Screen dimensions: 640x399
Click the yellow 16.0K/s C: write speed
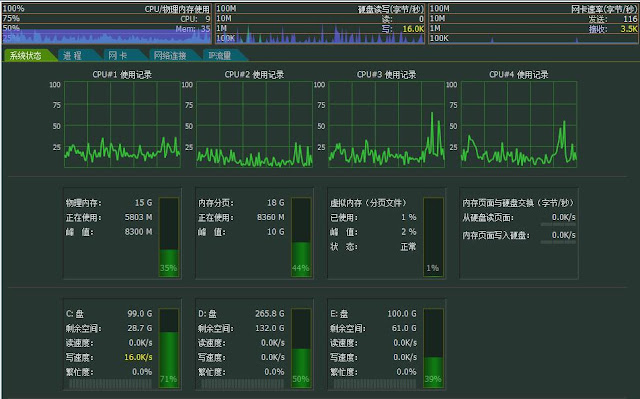(x=138, y=357)
